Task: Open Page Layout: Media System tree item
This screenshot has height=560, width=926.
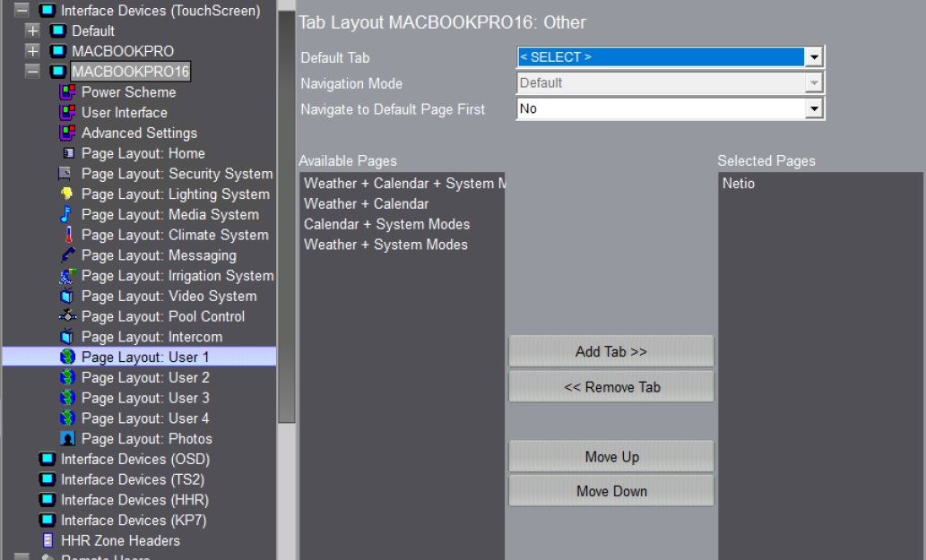Action: [x=170, y=215]
